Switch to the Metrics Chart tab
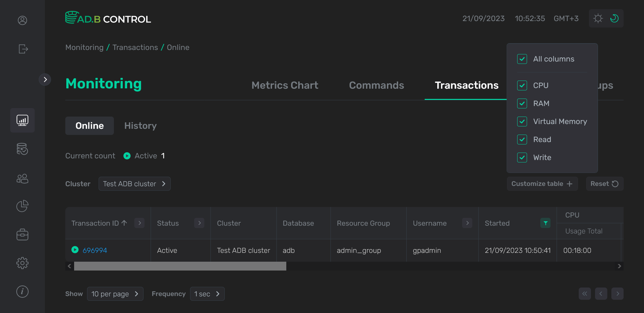644x313 pixels. (285, 85)
